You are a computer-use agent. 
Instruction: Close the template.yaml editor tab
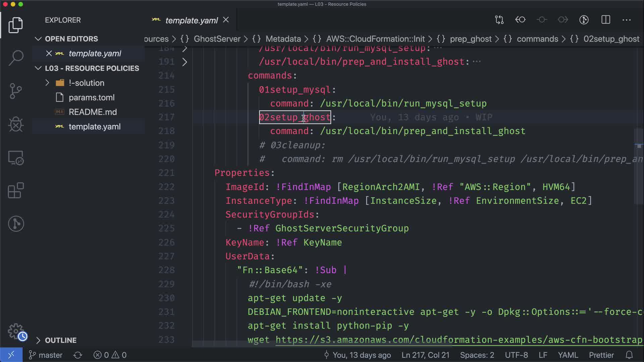(226, 20)
